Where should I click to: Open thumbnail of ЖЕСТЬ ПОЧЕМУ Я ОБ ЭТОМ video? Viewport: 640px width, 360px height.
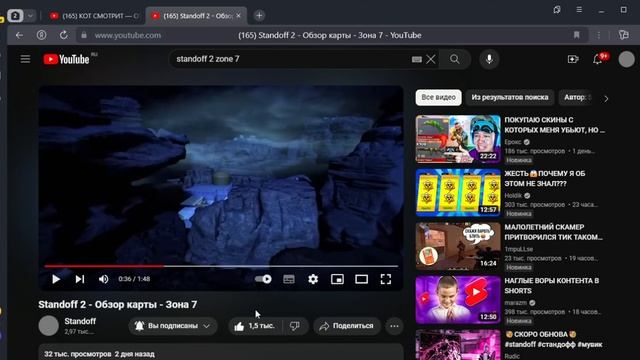[458, 193]
